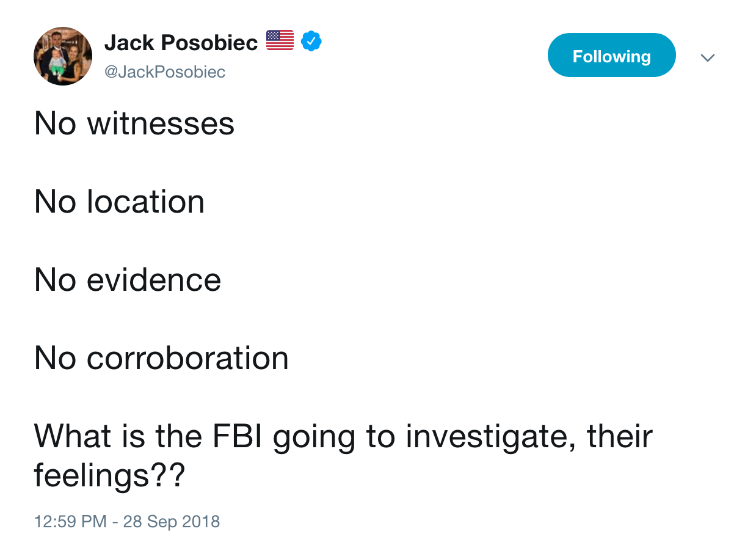This screenshot has height=545, width=756.
Task: Select the American flag emoji by name
Action: pos(280,40)
